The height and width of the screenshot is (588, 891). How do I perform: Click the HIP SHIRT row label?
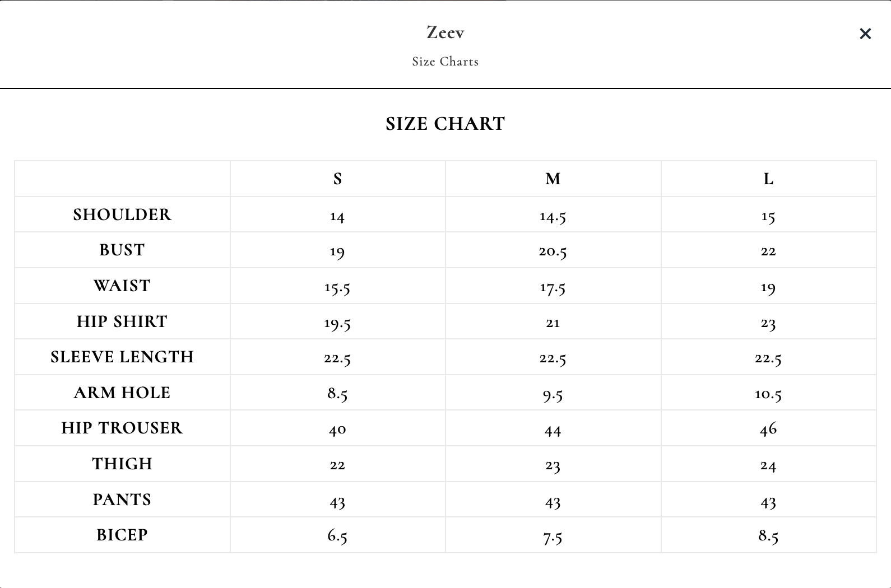click(122, 321)
